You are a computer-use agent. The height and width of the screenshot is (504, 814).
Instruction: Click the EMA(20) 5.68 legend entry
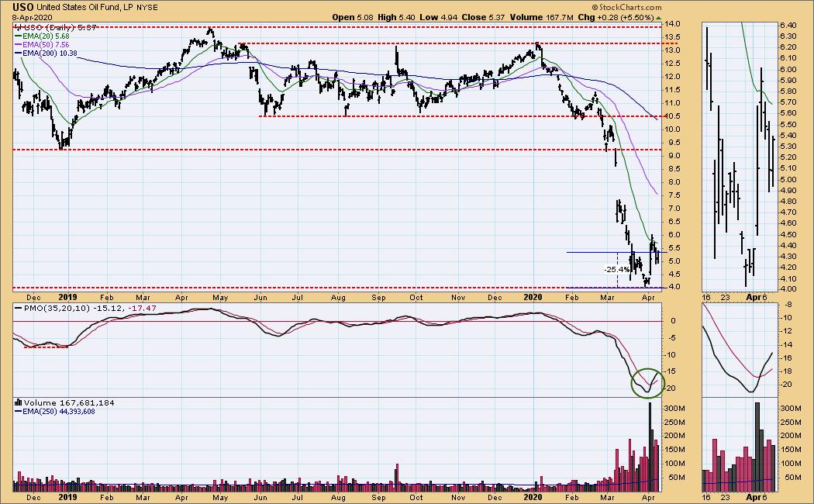point(46,36)
